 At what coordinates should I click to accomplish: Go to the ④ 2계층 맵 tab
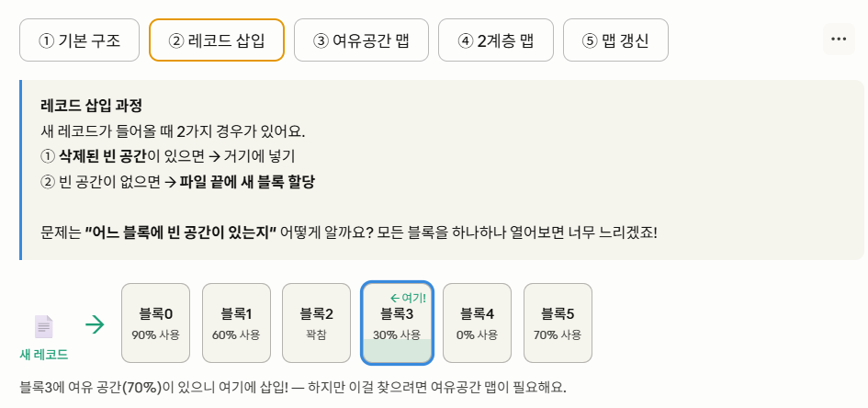click(x=496, y=40)
